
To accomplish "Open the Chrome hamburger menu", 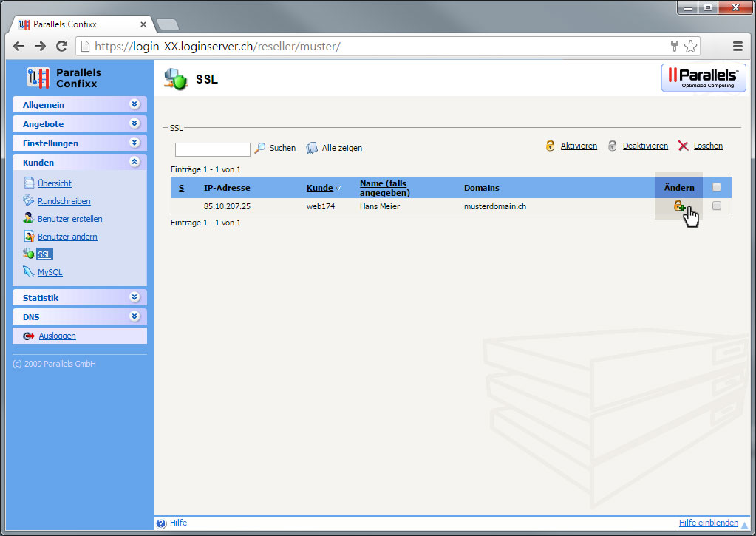I will coord(738,47).
